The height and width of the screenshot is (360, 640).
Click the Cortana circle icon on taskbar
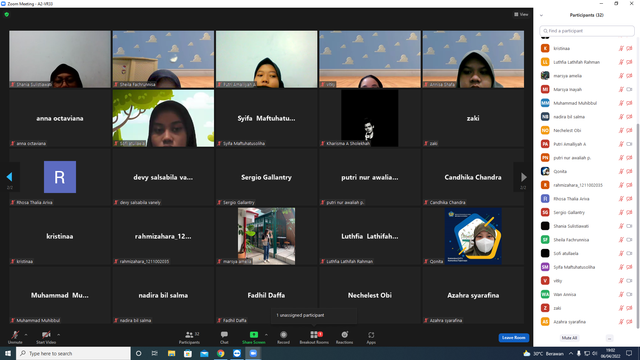coord(138,353)
